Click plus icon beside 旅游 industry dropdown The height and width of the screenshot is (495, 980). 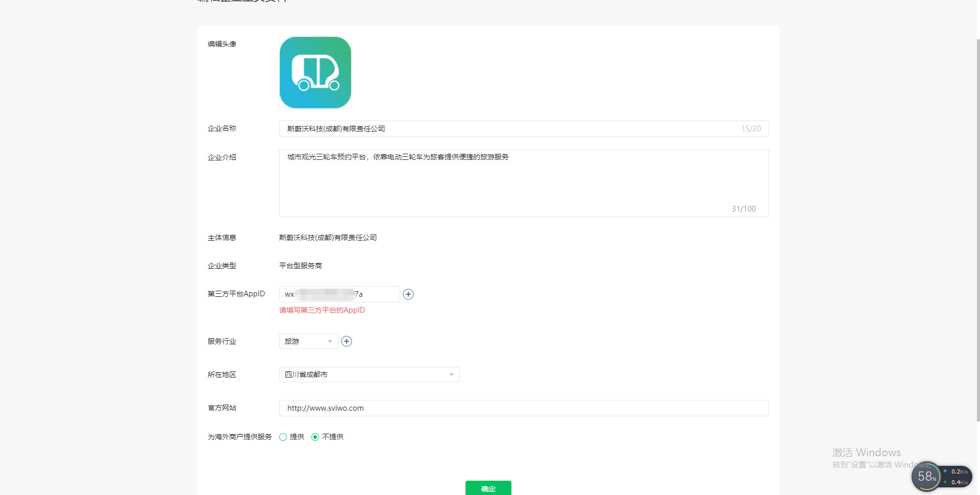[347, 341]
